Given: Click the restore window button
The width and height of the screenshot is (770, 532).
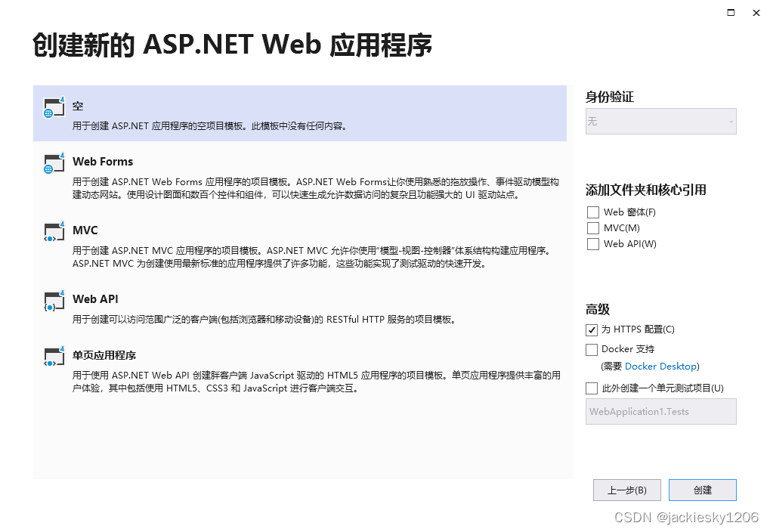Looking at the screenshot, I should [730, 13].
